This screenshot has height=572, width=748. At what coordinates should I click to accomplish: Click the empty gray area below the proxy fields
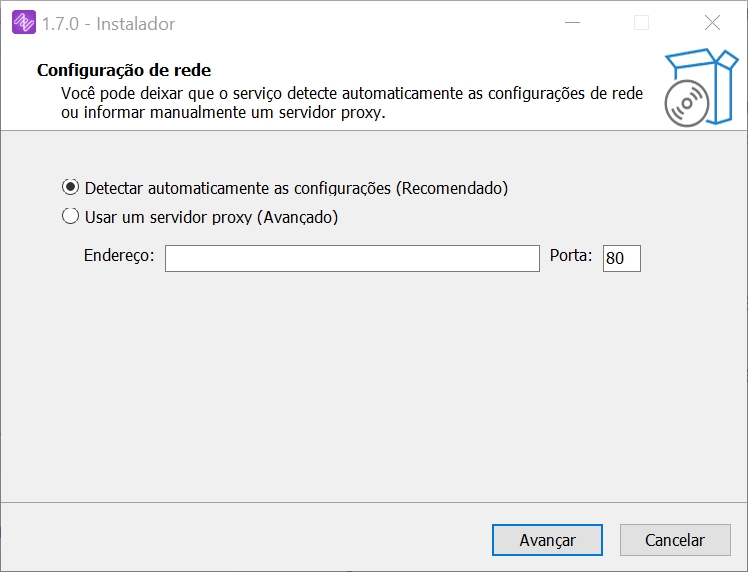[374, 390]
